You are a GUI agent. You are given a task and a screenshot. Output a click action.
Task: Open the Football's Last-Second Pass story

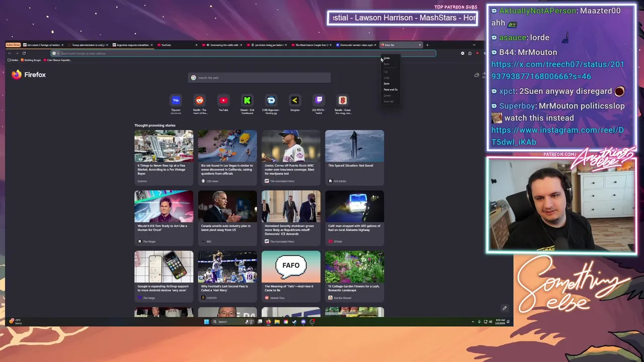pyautogui.click(x=227, y=278)
